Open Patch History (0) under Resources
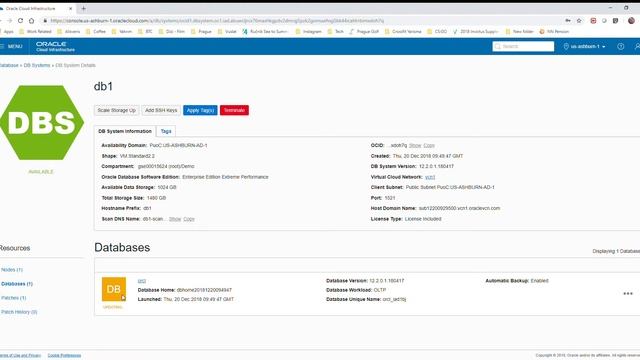The height and width of the screenshot is (360, 640). (x=19, y=312)
